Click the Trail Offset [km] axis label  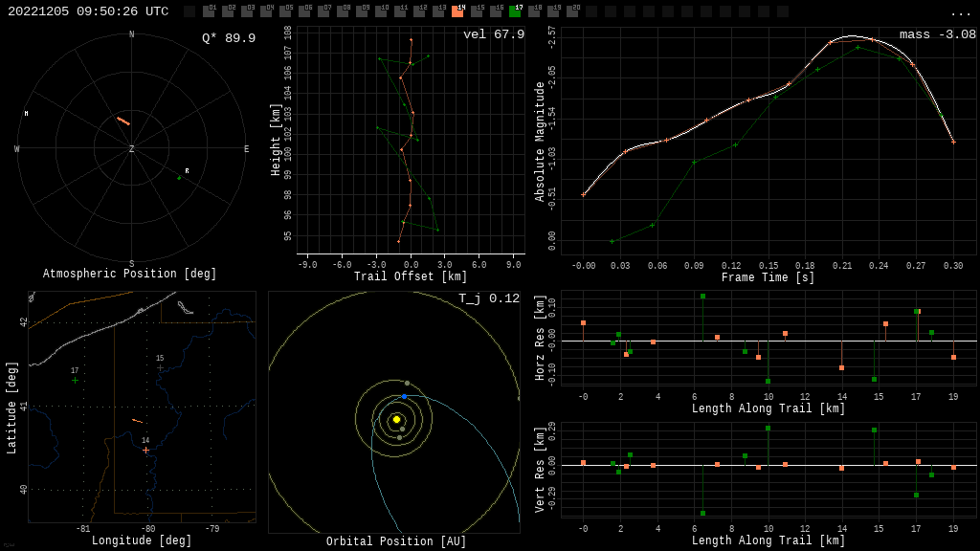pos(411,276)
